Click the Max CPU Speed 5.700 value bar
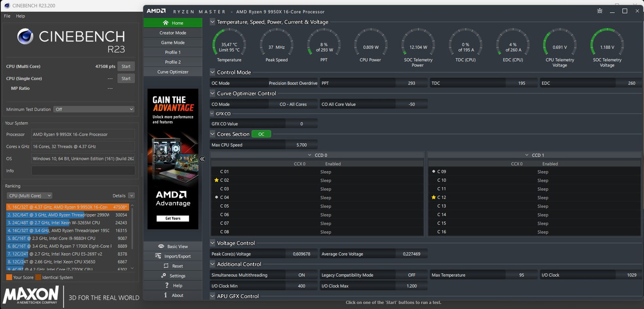The width and height of the screenshot is (644, 309). 301,145
